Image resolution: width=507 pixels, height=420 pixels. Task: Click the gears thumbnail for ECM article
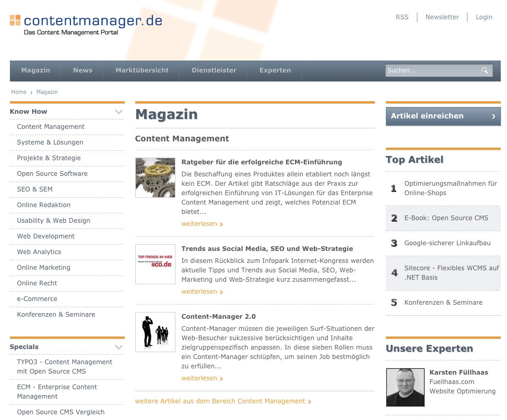tap(155, 178)
